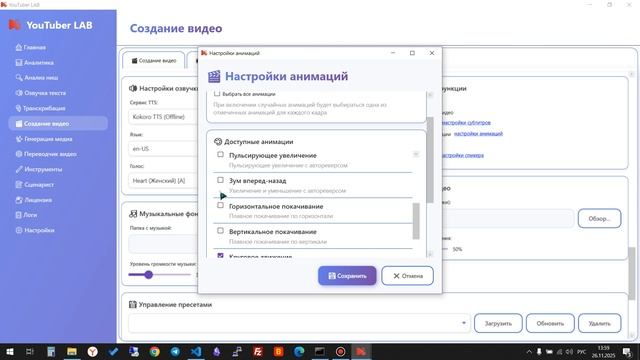Click the video folder path field next to Обзор
Screen dimensions: 640x360
click(x=508, y=218)
